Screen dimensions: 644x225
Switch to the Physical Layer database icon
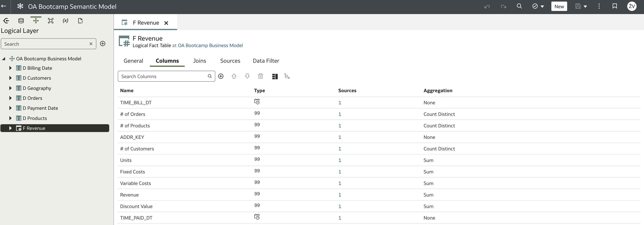coord(21,21)
